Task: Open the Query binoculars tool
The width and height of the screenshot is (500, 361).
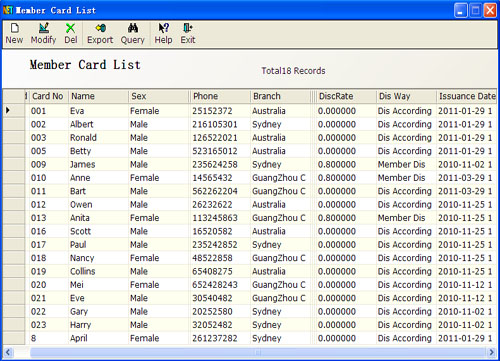Action: pyautogui.click(x=133, y=33)
